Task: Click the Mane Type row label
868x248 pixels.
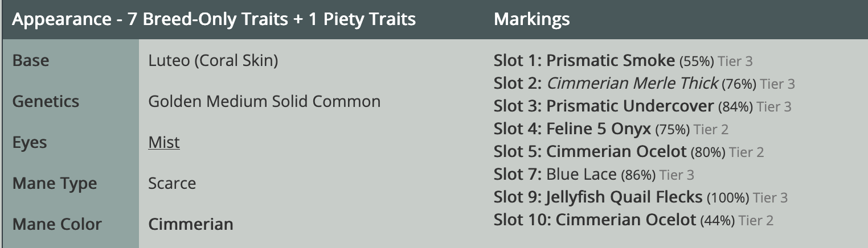Action: 55,183
